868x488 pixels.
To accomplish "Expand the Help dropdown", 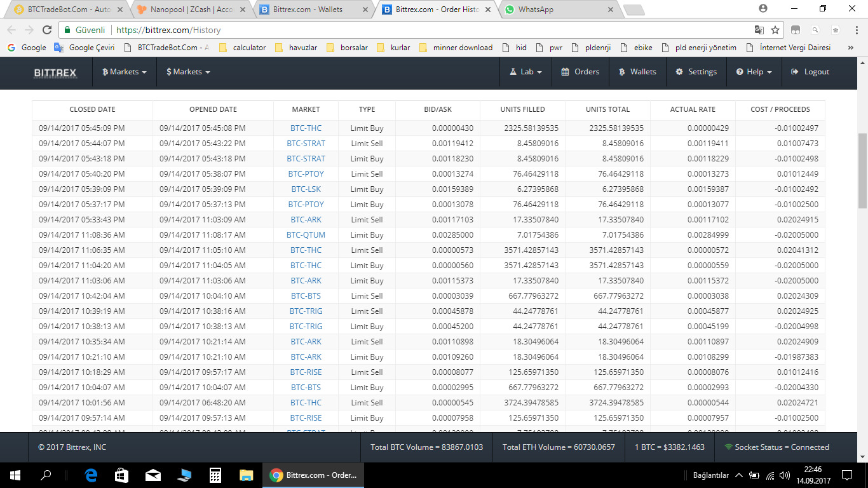I will pyautogui.click(x=754, y=72).
